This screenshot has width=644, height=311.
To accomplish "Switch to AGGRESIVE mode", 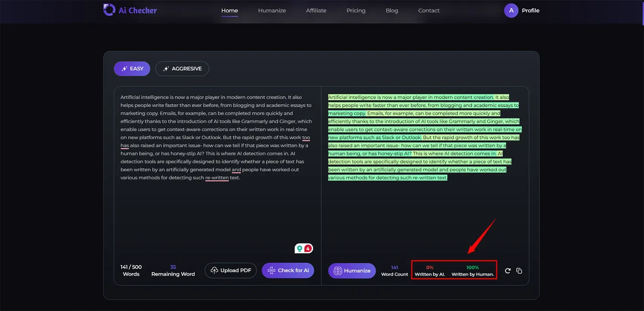I will (182, 68).
